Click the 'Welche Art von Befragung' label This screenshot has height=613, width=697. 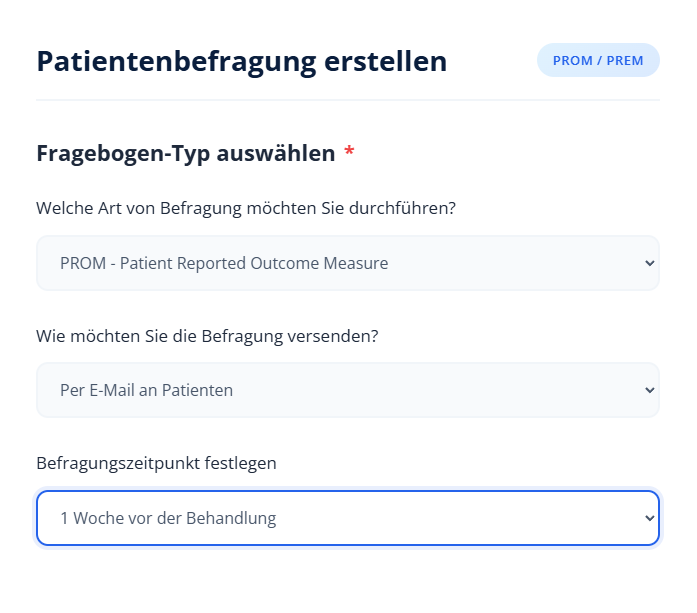[245, 208]
